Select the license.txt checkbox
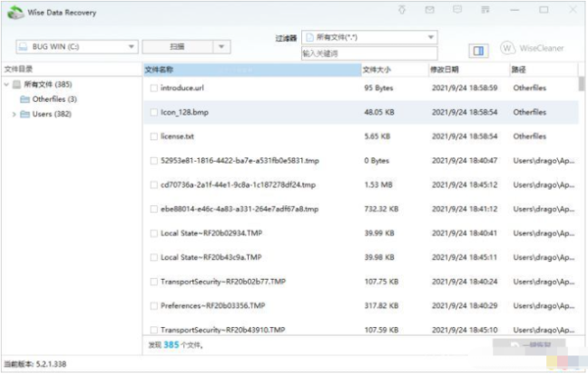The image size is (588, 377). (153, 136)
